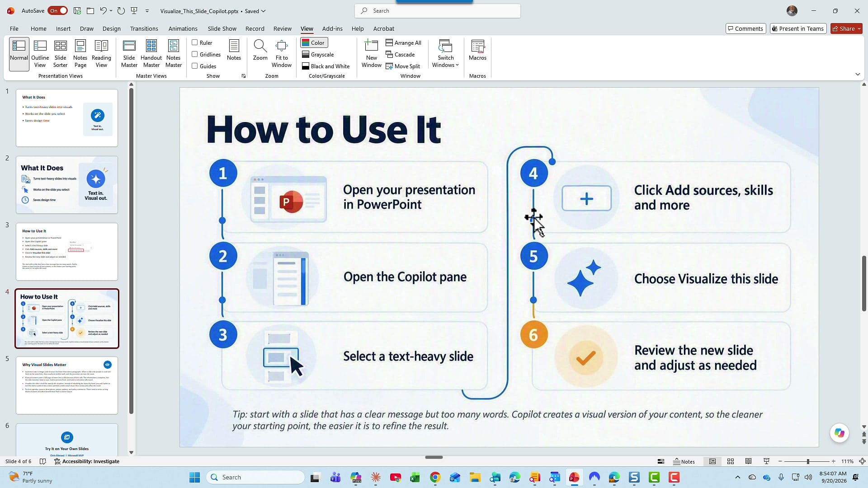Open Slide Master view
Image resolution: width=868 pixels, height=488 pixels.
[129, 54]
